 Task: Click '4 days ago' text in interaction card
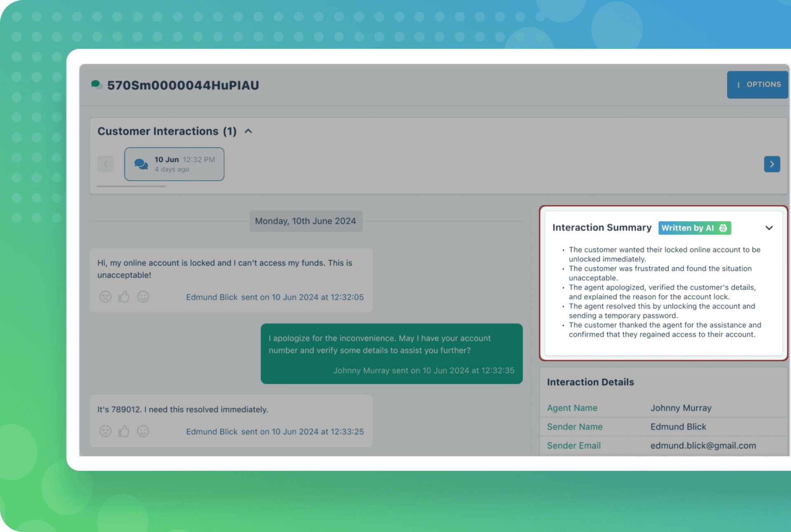click(x=172, y=170)
